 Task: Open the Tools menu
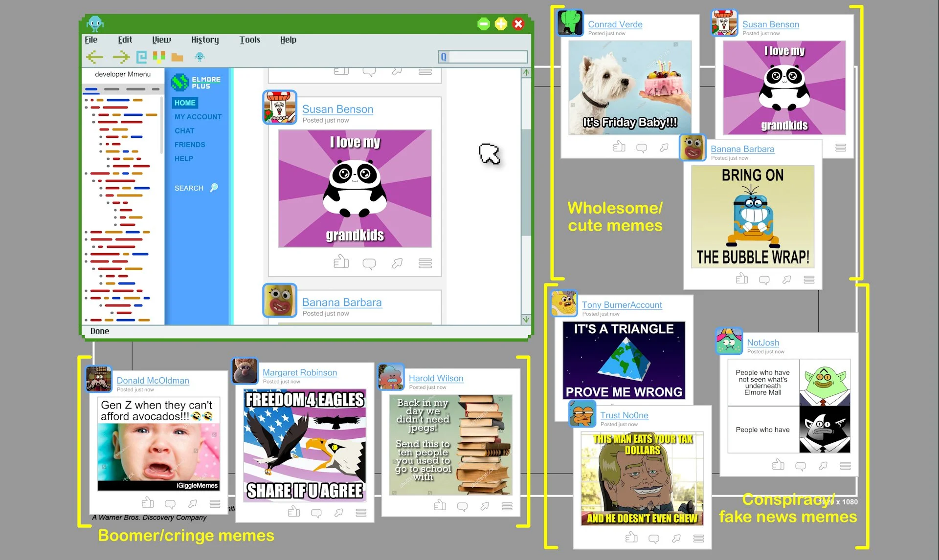250,40
